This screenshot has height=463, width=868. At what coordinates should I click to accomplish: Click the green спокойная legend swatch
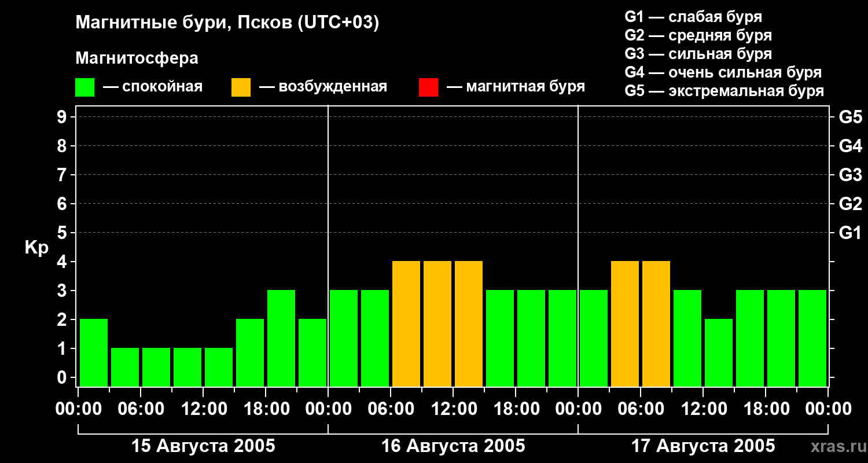[x=84, y=87]
